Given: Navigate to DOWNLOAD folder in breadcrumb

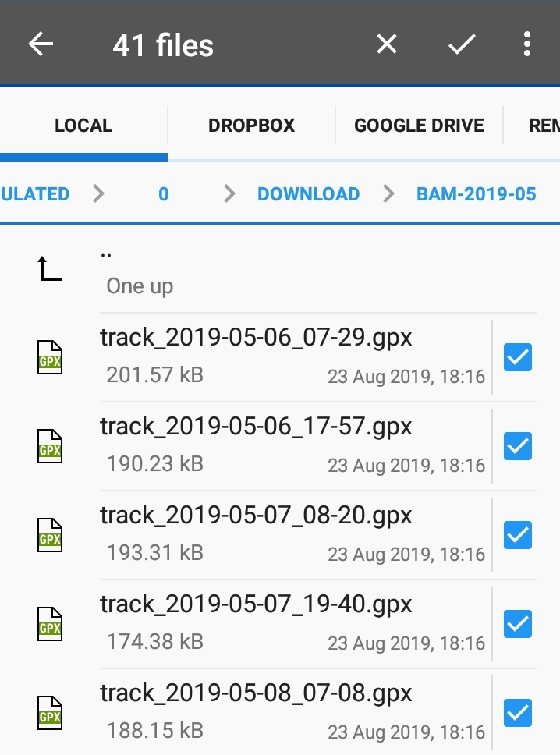Looking at the screenshot, I should pyautogui.click(x=308, y=193).
